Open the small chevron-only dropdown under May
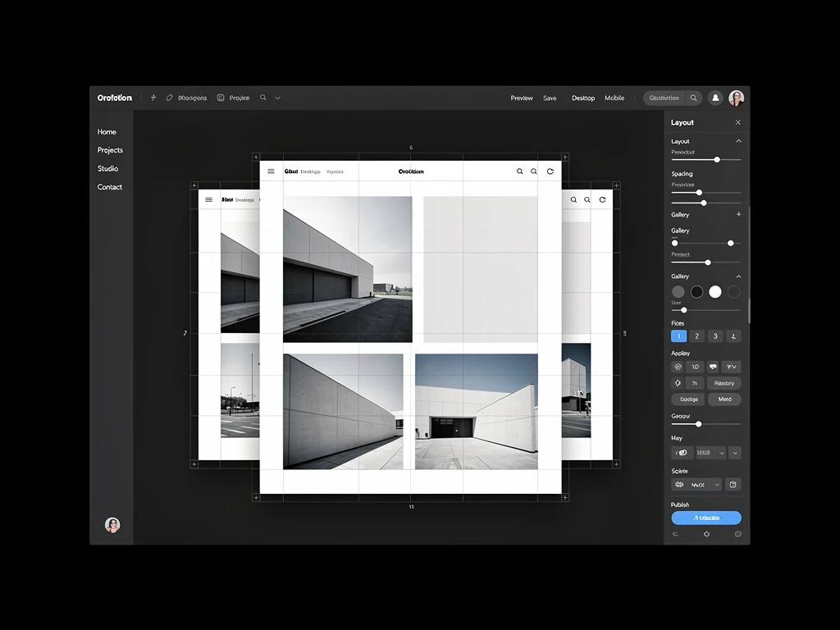Viewport: 840px width, 630px height. pyautogui.click(x=735, y=453)
